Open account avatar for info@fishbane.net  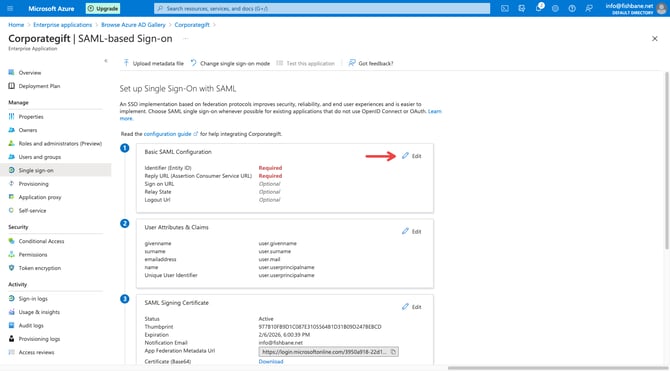(661, 9)
